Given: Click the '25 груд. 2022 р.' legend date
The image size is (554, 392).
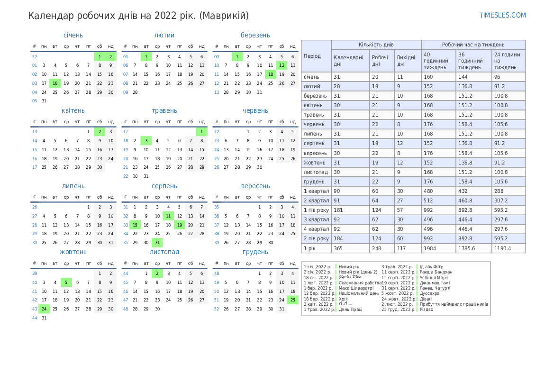Looking at the screenshot, I should 398,310.
